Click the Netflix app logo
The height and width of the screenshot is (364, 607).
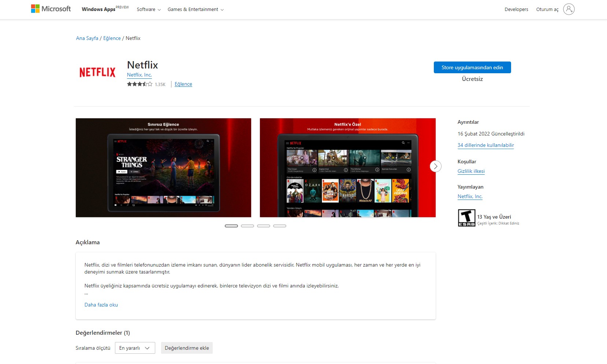click(x=97, y=72)
